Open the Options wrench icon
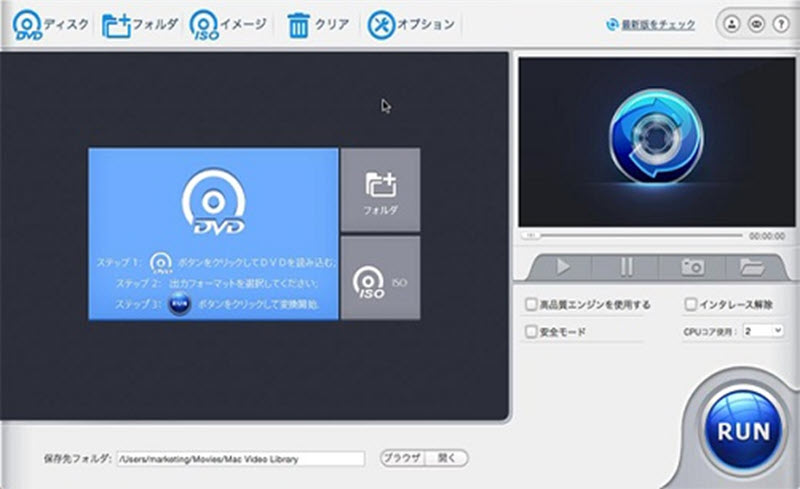 (x=380, y=24)
